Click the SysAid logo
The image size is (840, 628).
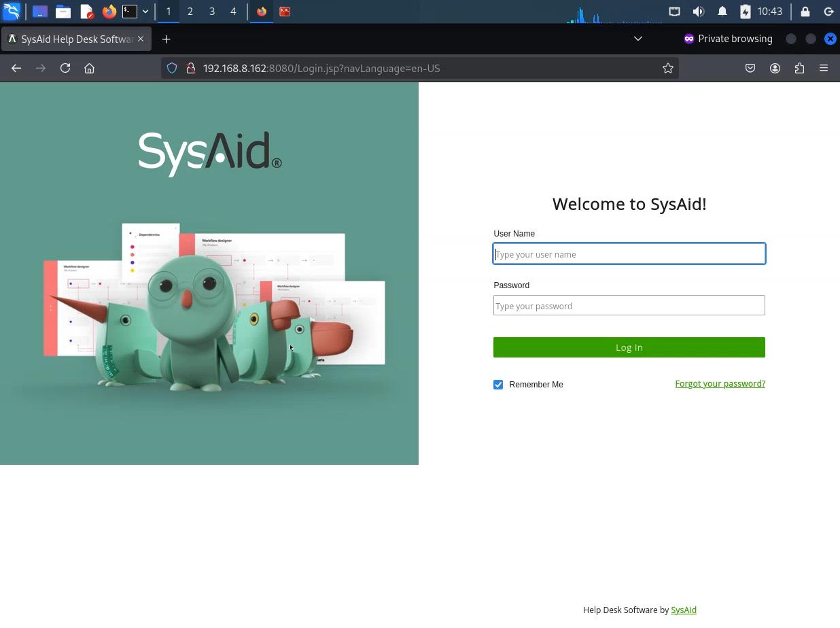pos(210,154)
